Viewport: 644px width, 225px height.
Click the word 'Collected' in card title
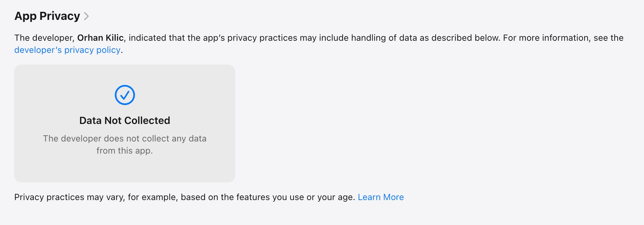[147, 120]
